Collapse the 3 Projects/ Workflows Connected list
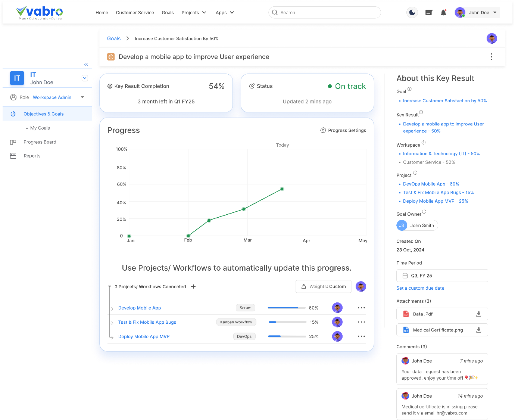The image size is (515, 420). 110,287
